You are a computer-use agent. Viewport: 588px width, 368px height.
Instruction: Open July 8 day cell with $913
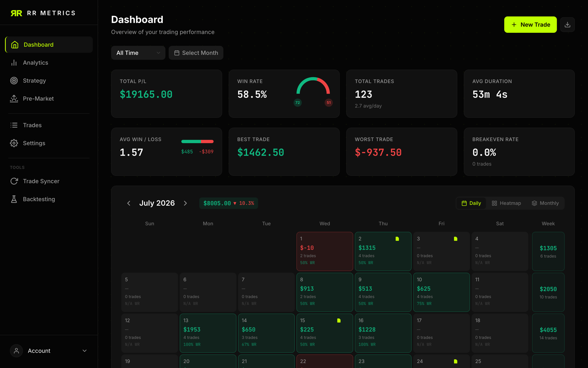pos(325,292)
